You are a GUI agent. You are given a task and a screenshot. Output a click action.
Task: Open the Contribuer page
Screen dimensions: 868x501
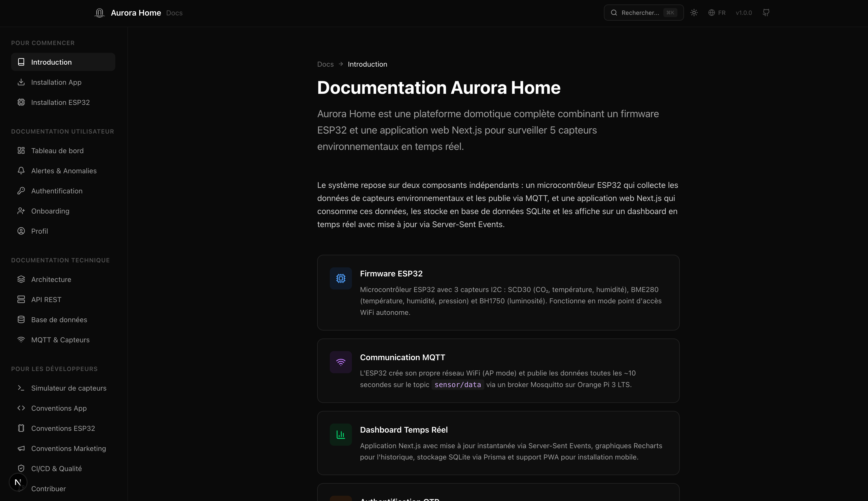tap(63, 489)
